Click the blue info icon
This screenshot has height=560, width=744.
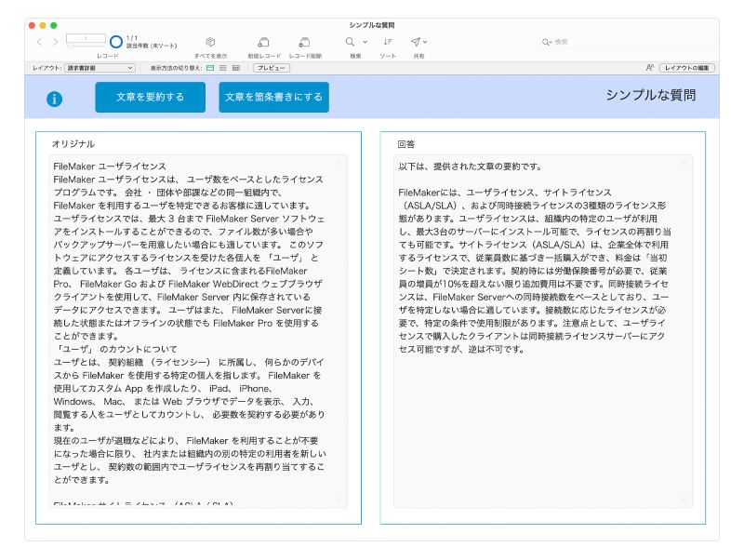point(55,99)
